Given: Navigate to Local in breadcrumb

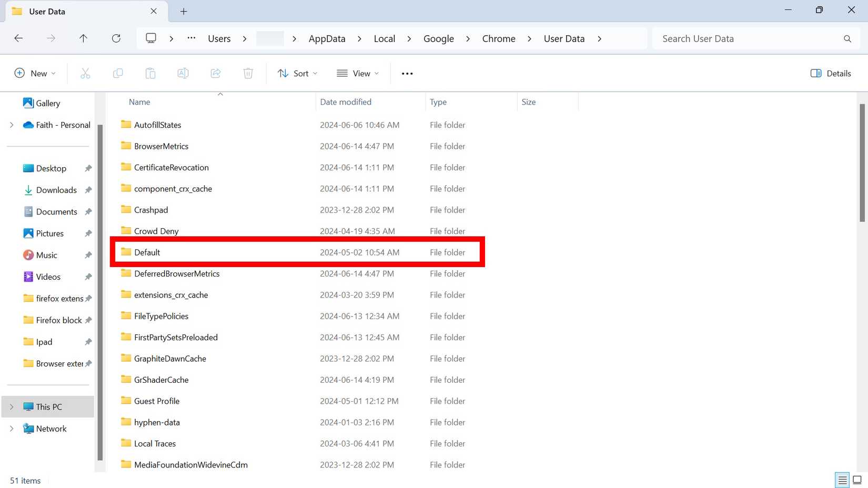Looking at the screenshot, I should pos(385,39).
